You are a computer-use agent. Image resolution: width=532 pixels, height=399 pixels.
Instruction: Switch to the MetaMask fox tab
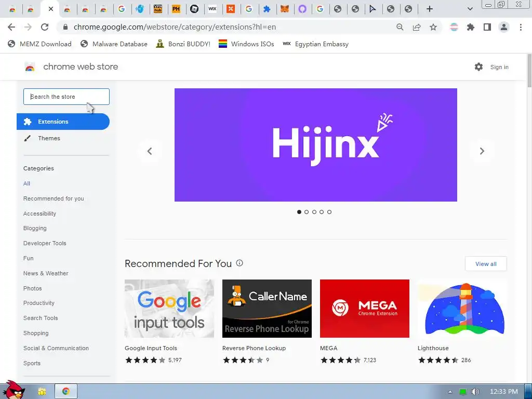[x=285, y=9]
